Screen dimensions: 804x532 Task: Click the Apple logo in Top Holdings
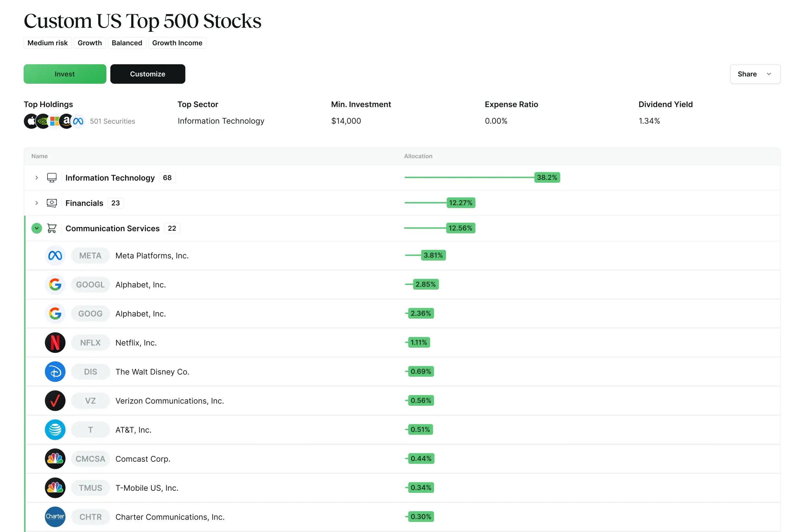point(31,121)
